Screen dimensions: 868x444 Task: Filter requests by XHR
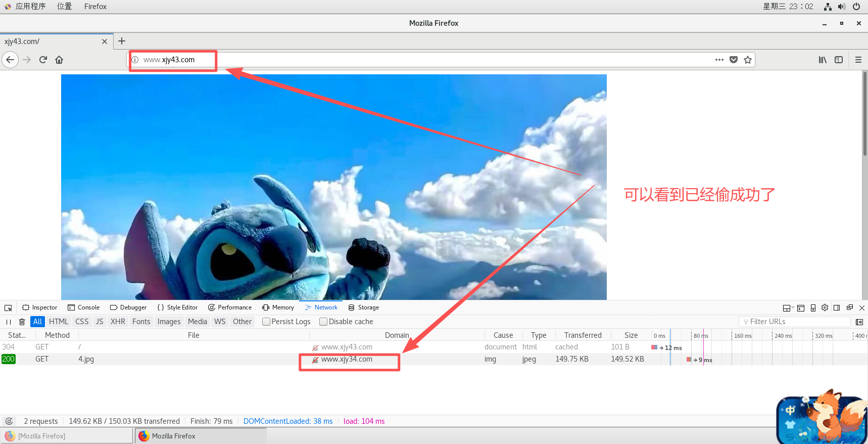pos(118,322)
